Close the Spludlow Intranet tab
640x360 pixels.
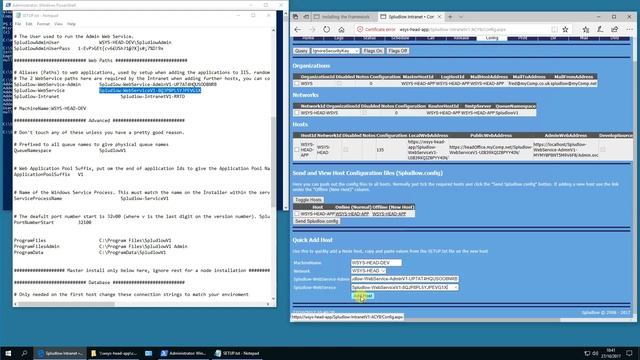(x=439, y=17)
